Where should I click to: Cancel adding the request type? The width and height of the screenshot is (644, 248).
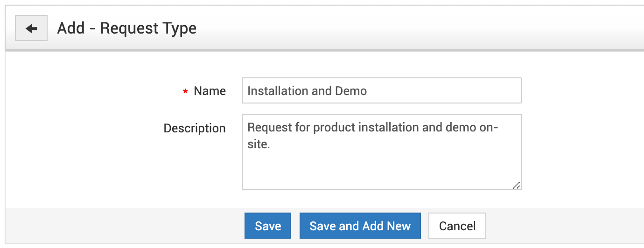point(457,226)
